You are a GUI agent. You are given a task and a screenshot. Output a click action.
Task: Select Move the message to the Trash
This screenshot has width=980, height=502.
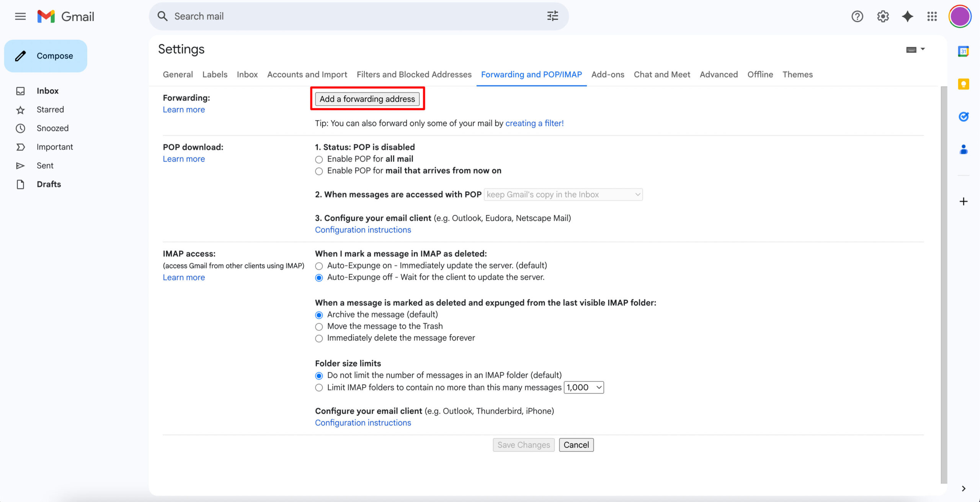(x=319, y=327)
